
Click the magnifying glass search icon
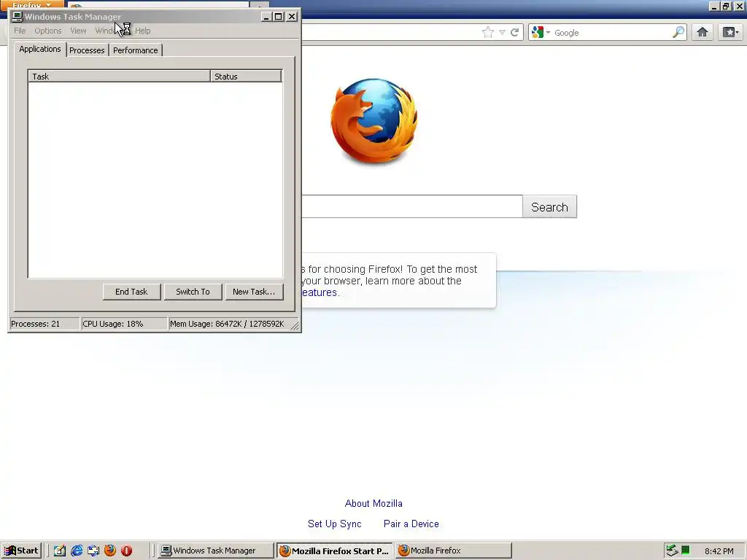(x=678, y=32)
